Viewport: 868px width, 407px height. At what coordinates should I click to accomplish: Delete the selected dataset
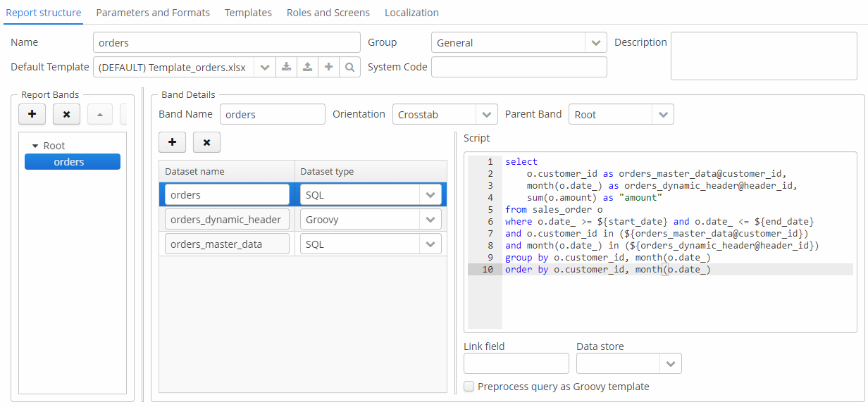tap(206, 142)
